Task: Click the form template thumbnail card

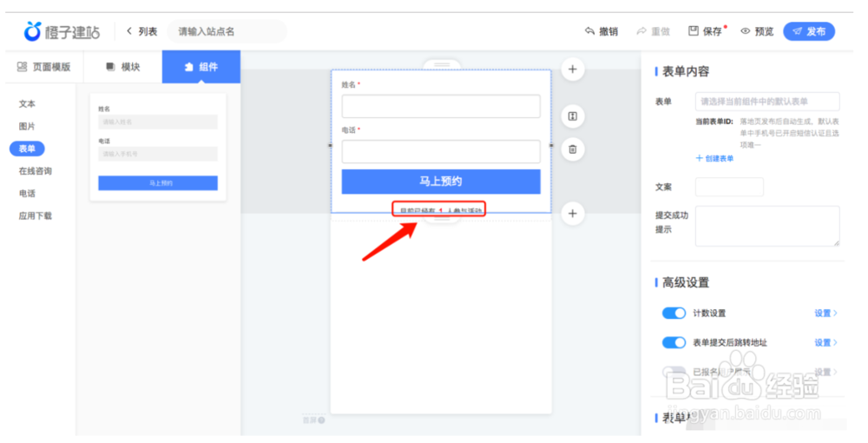Action: tap(158, 148)
